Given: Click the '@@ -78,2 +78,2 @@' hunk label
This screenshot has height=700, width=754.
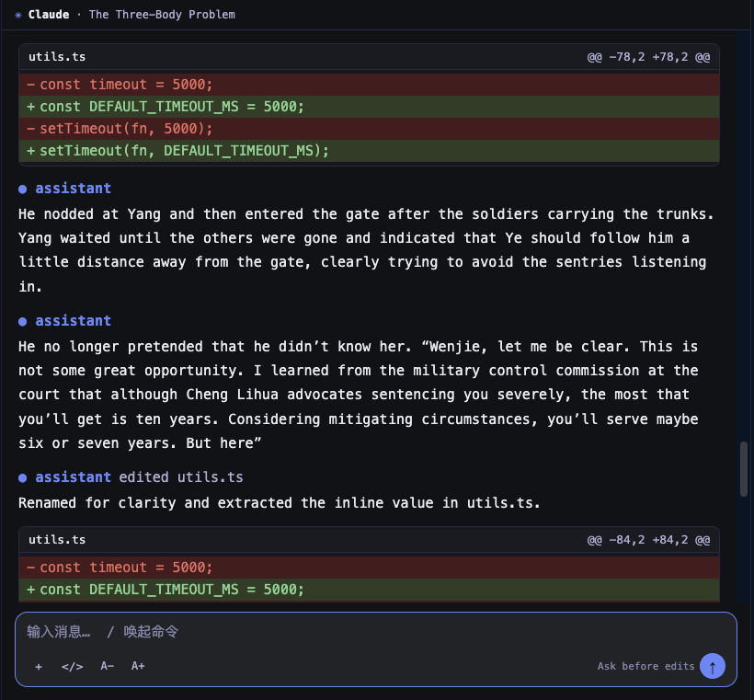Looking at the screenshot, I should [x=648, y=57].
